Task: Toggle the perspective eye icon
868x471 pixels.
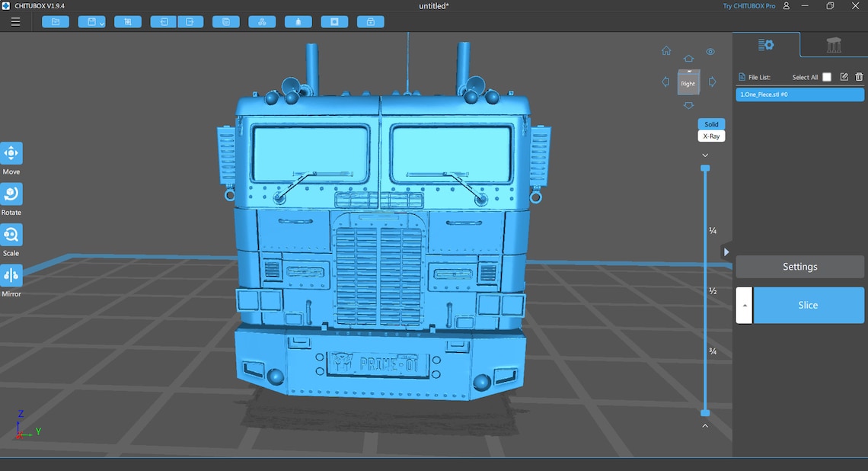Action: click(710, 51)
